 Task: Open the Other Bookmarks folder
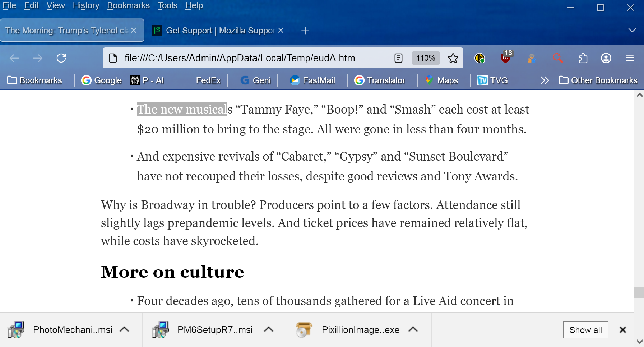598,80
